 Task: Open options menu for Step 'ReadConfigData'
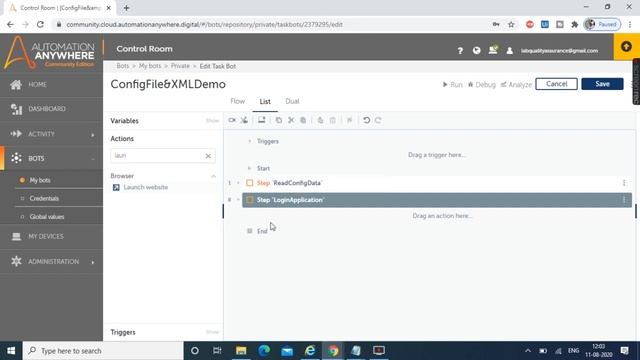tap(624, 183)
